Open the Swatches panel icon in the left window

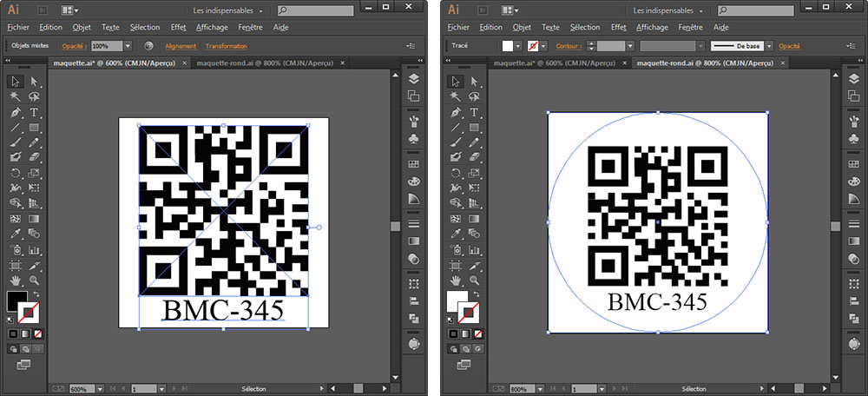pyautogui.click(x=413, y=164)
